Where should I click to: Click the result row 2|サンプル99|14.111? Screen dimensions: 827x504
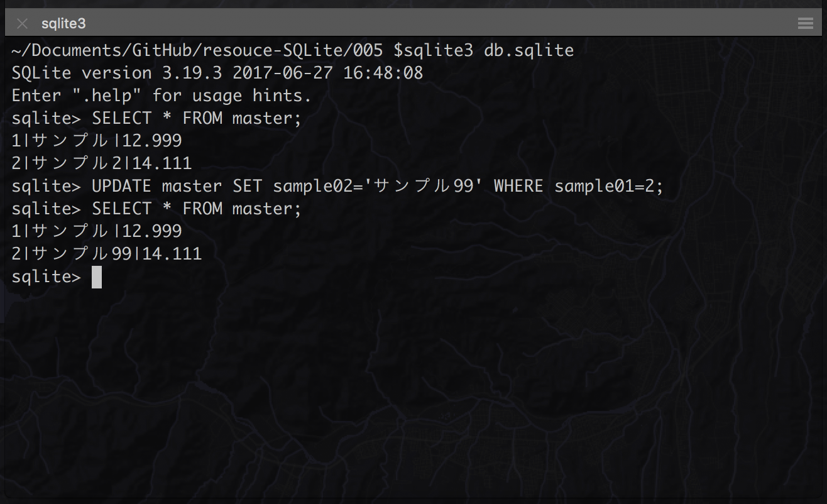[107, 255]
